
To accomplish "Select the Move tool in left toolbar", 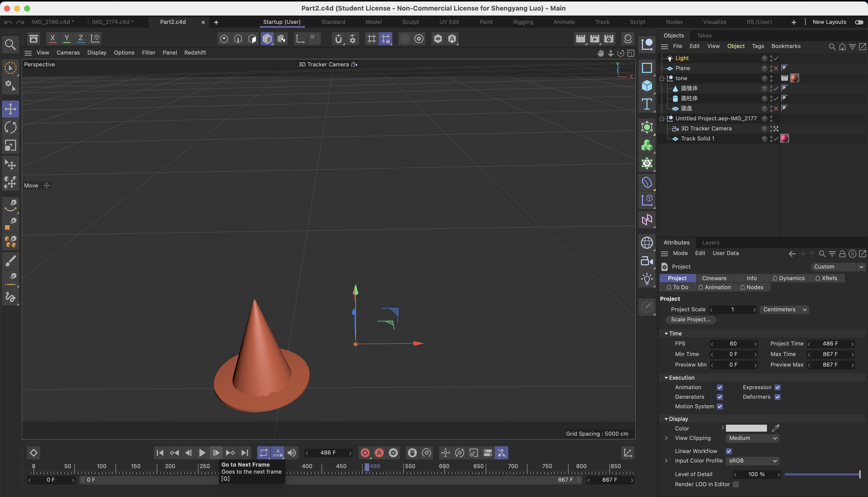I will pos(11,109).
